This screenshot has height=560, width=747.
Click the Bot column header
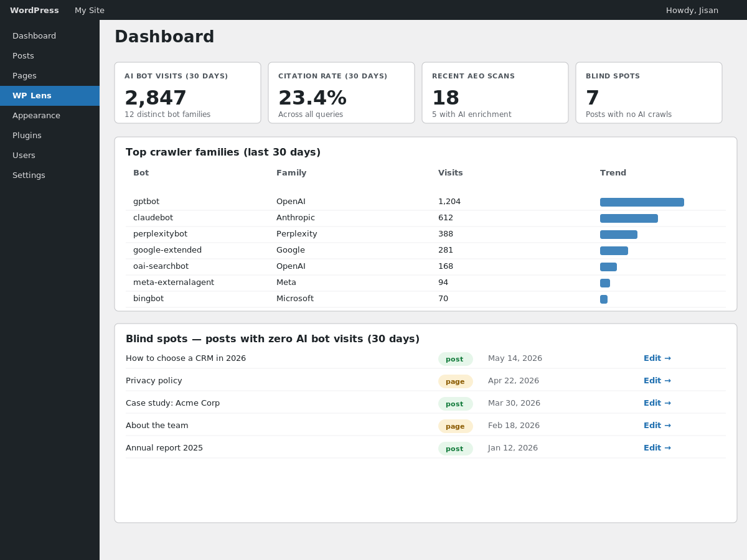point(141,173)
